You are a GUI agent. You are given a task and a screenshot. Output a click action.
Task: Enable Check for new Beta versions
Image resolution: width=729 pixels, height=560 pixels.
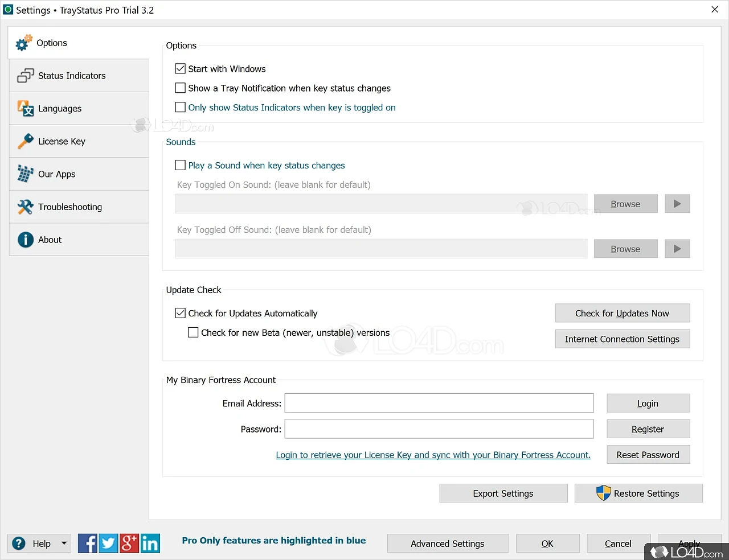coord(193,333)
